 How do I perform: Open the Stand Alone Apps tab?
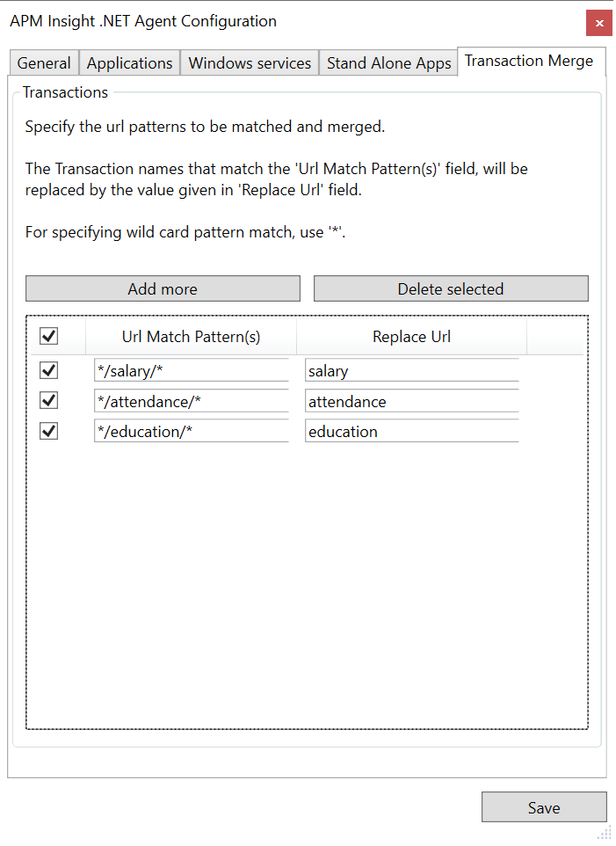click(388, 62)
